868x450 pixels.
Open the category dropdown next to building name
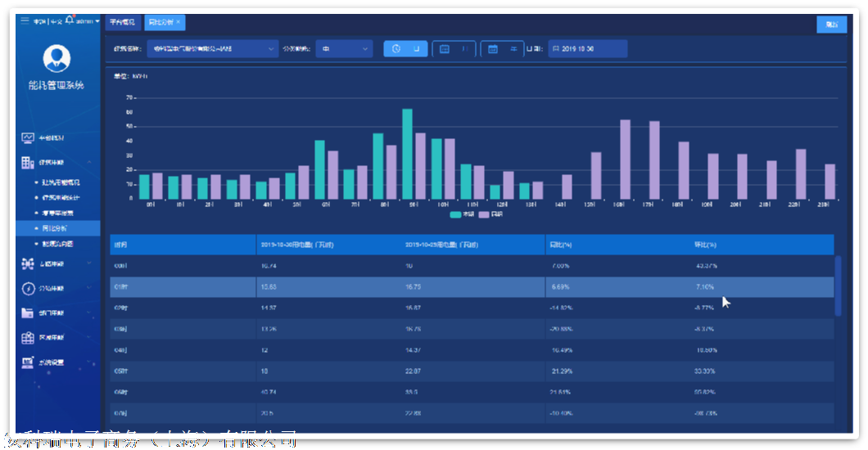point(344,48)
